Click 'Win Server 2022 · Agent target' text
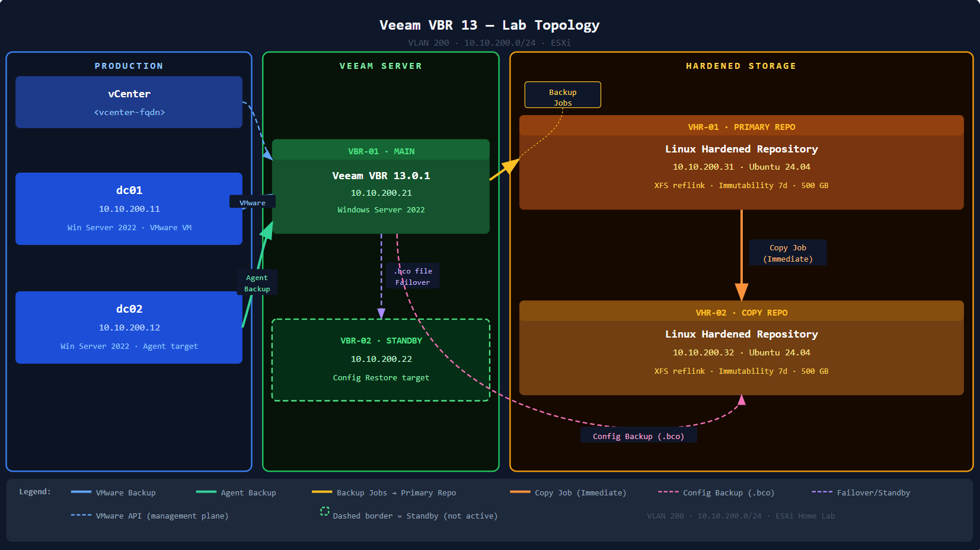 click(x=129, y=346)
